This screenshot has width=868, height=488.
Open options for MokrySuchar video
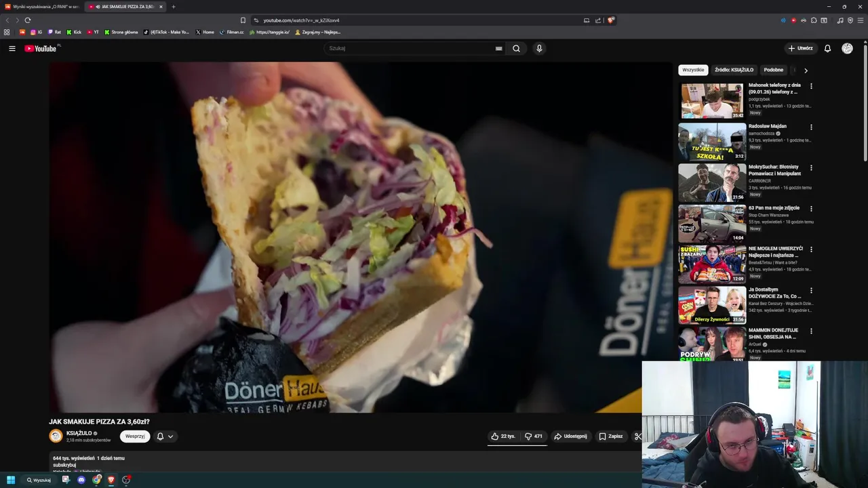[x=811, y=167]
